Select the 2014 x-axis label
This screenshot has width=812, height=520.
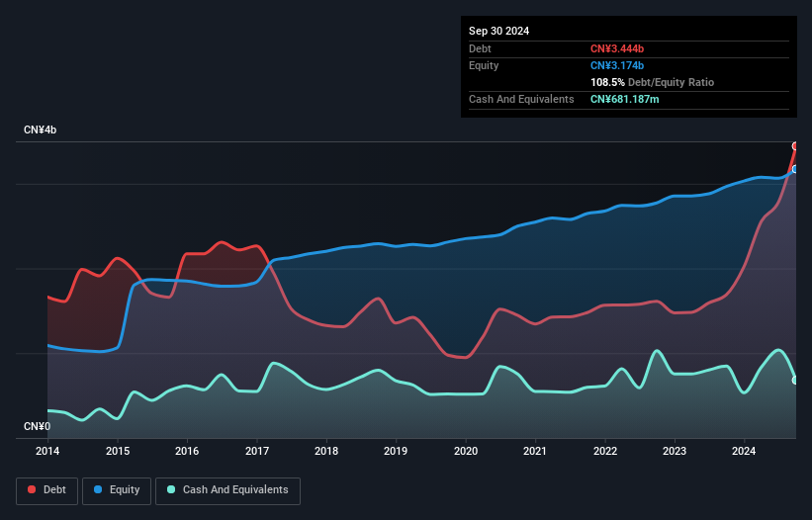coord(47,451)
